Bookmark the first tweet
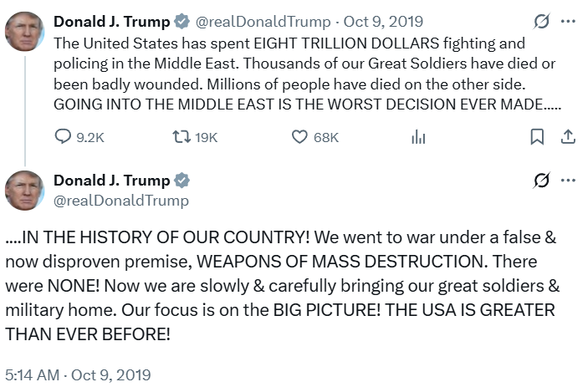This screenshot has width=588, height=387. tap(538, 137)
